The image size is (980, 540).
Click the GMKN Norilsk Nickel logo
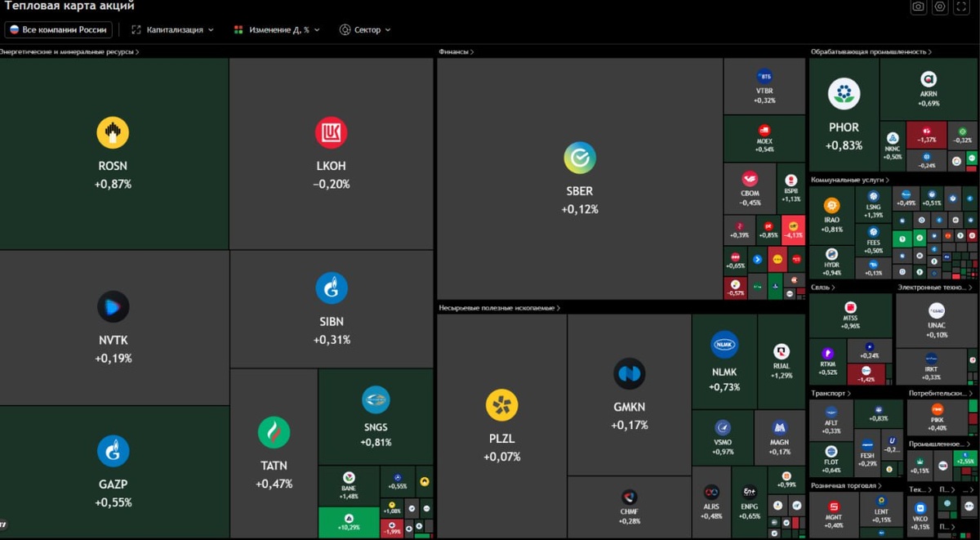point(630,374)
